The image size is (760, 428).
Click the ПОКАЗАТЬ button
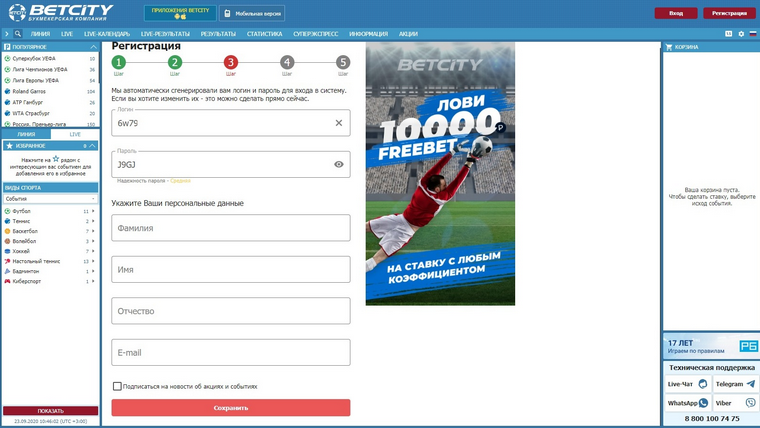tap(50, 411)
